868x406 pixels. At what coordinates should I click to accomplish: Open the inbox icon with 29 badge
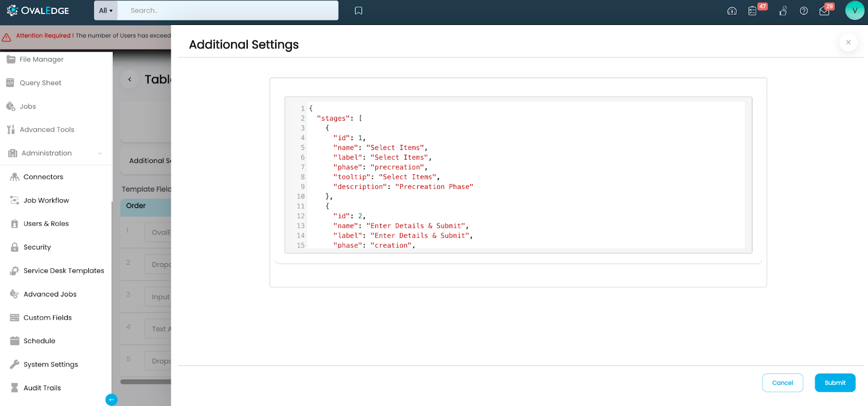click(x=824, y=11)
